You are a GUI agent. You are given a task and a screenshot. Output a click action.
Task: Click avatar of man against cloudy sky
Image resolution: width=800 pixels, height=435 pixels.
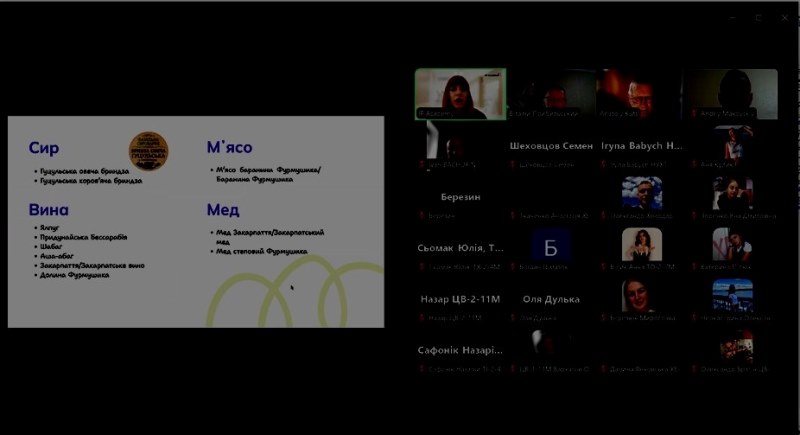pyautogui.click(x=642, y=193)
